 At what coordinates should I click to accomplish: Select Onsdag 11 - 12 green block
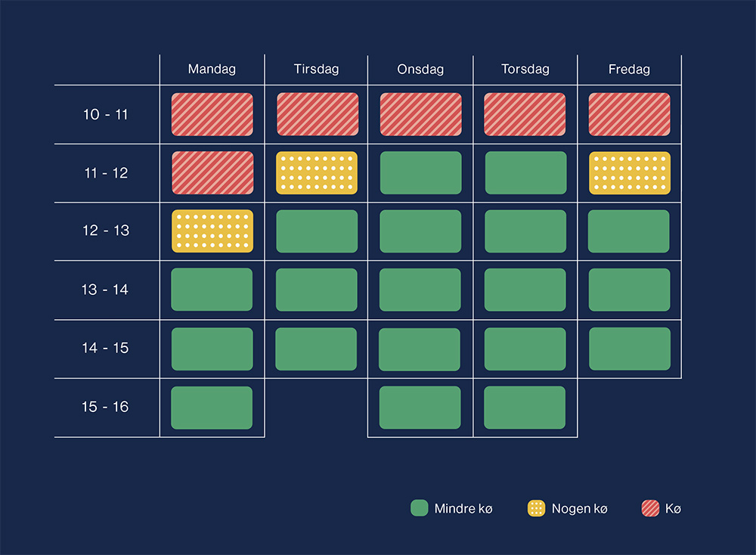tap(420, 173)
